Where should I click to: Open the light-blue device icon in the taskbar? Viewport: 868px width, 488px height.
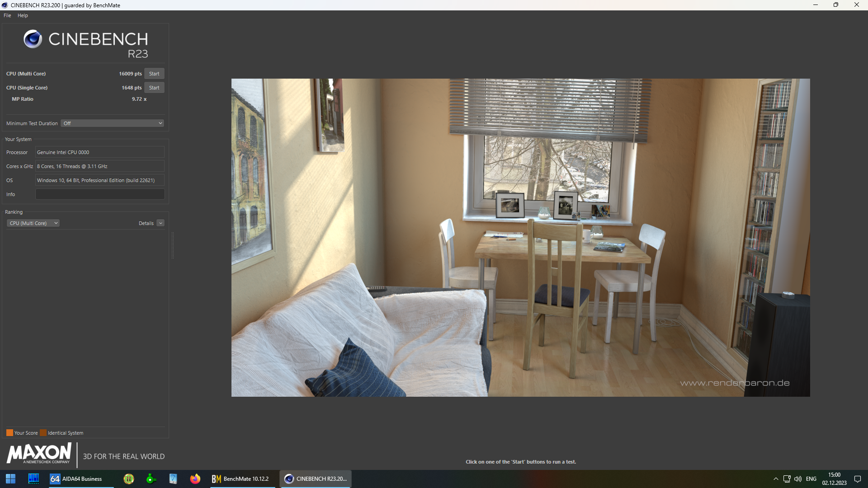pyautogui.click(x=173, y=479)
